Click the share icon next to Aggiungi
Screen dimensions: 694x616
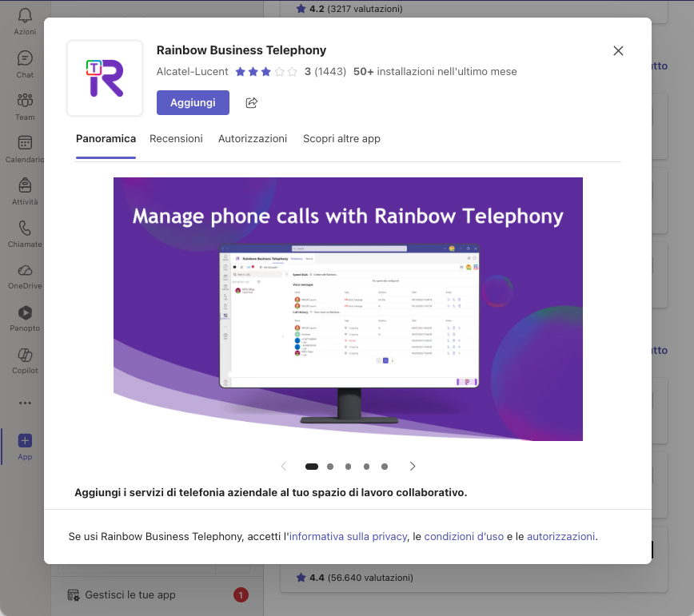point(251,103)
